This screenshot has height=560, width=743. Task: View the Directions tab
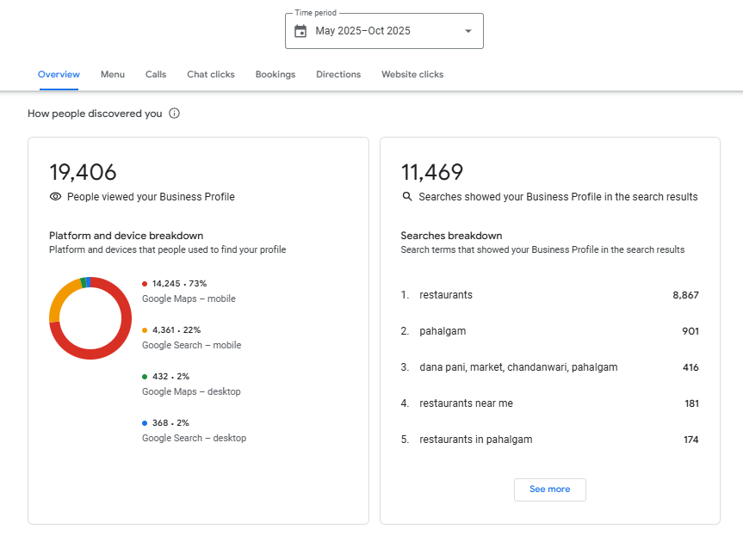tap(338, 75)
